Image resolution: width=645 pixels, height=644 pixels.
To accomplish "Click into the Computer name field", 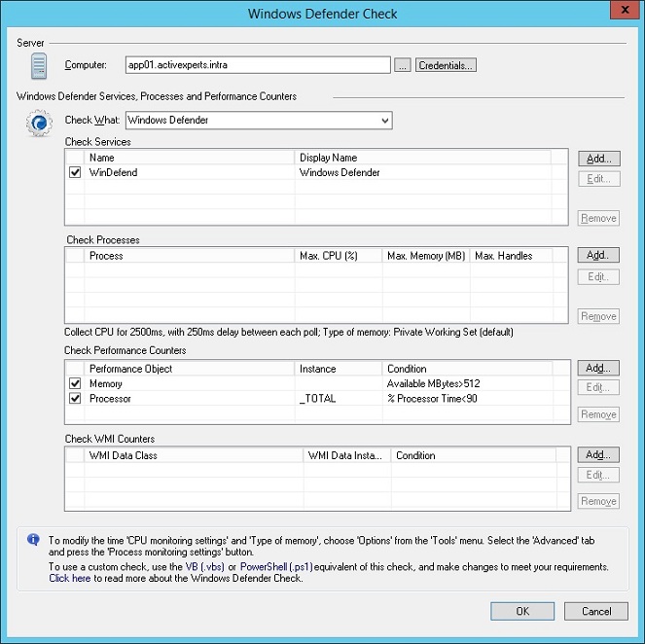I will click(x=258, y=65).
